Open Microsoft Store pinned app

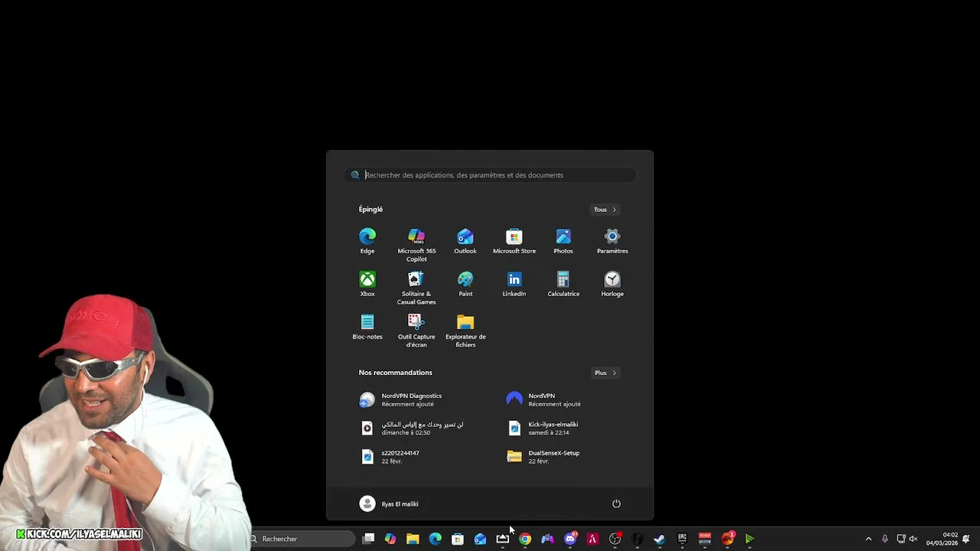coord(514,240)
